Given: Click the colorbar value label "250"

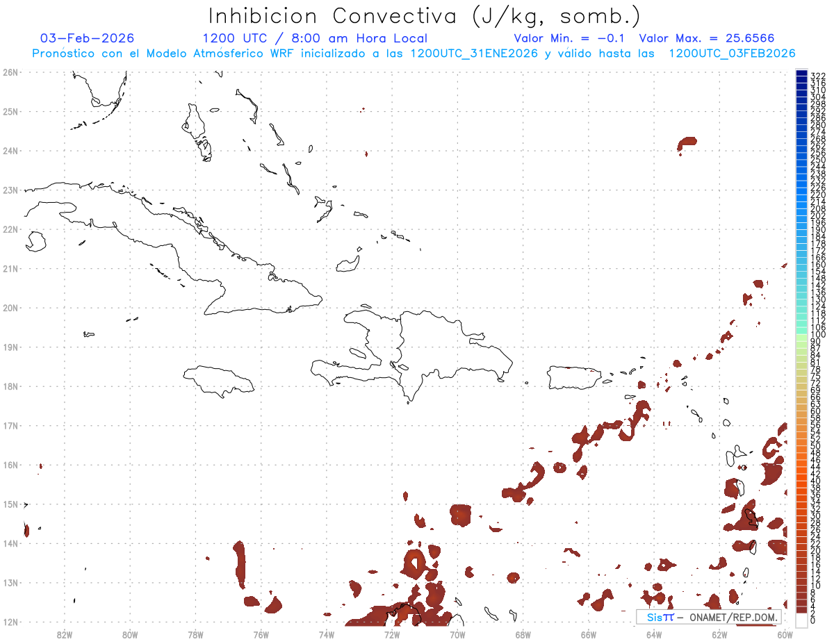Looking at the screenshot, I should pos(818,160).
